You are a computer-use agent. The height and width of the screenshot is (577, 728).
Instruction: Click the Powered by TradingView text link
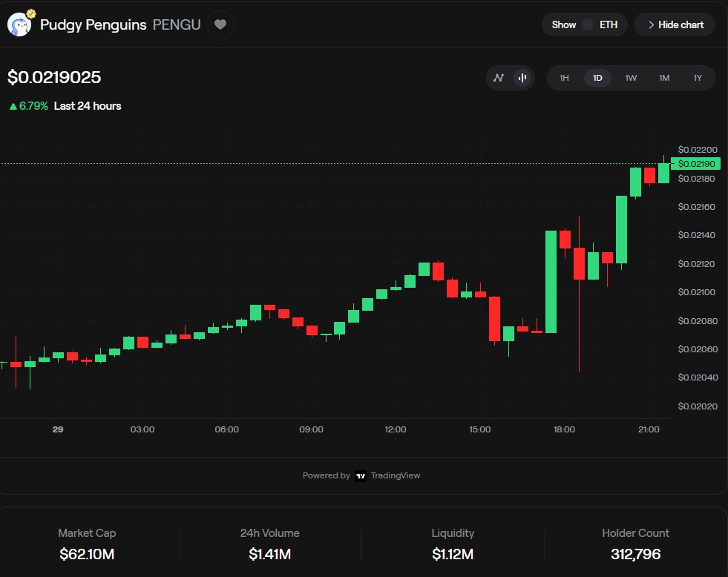[361, 476]
